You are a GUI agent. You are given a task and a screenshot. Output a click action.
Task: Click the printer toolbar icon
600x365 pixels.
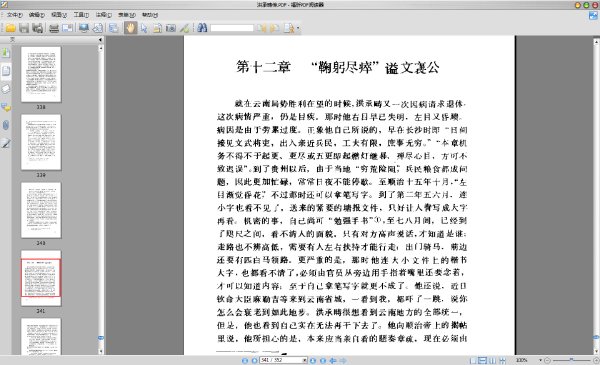[x=54, y=28]
